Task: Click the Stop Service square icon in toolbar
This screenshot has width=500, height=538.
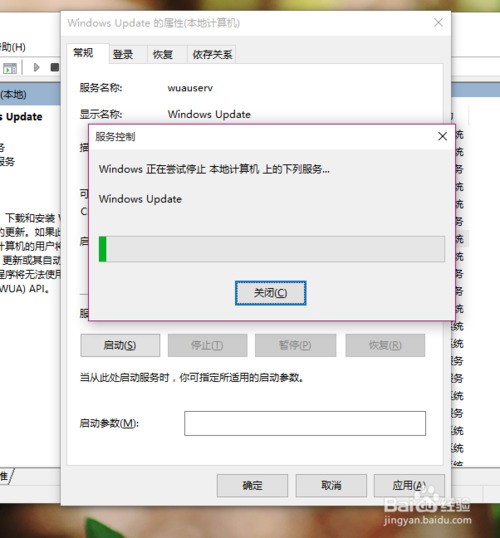Action: tap(55, 67)
